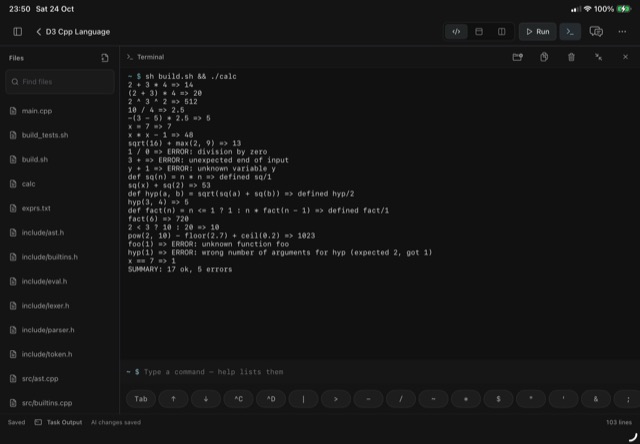Click the Terminal panel title
The image size is (640, 444).
point(151,57)
